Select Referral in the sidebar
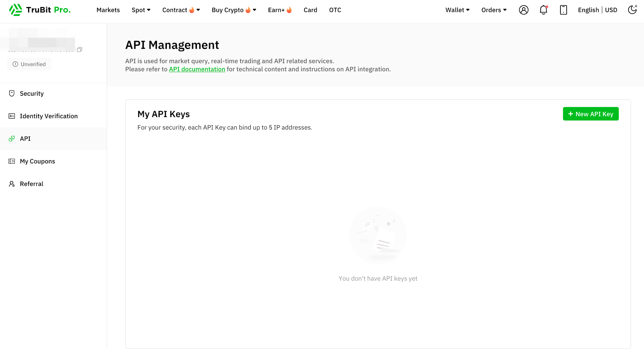The height and width of the screenshot is (349, 644). pos(31,184)
